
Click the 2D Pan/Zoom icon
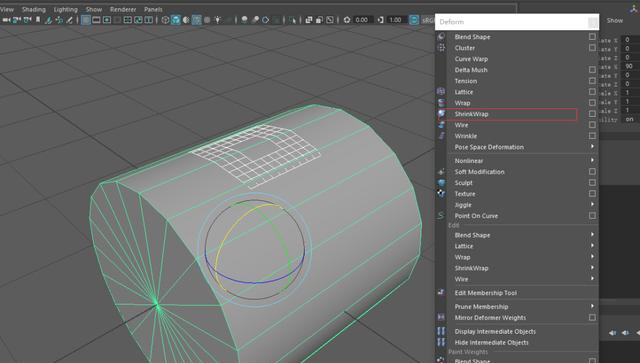pos(59,20)
